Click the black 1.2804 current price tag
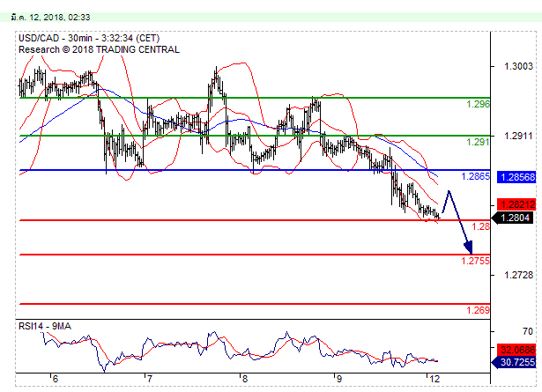Screen dimensions: 542x392 pos(513,218)
